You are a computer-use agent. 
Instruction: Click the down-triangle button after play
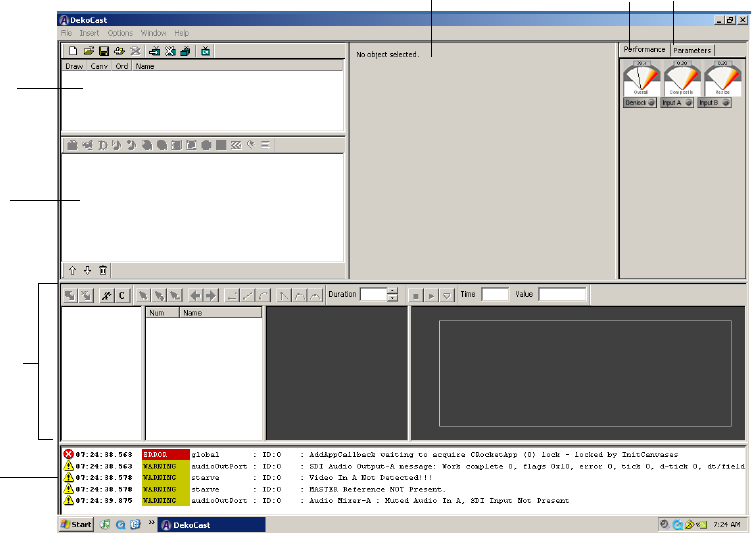446,296
